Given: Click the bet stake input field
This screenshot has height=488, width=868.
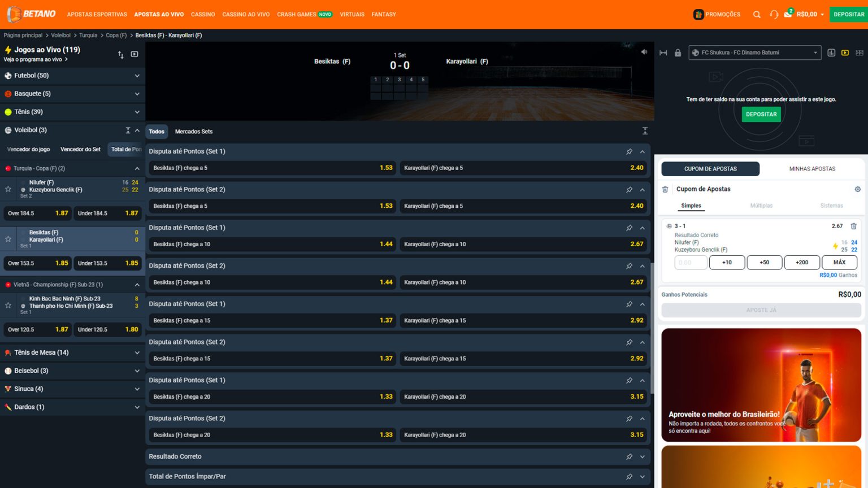Looking at the screenshot, I should tap(691, 262).
